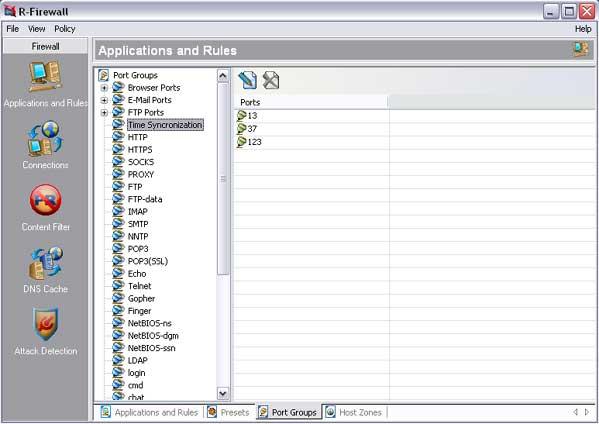This screenshot has width=599, height=424.
Task: Minimize the R-Firewall window
Action: point(550,11)
